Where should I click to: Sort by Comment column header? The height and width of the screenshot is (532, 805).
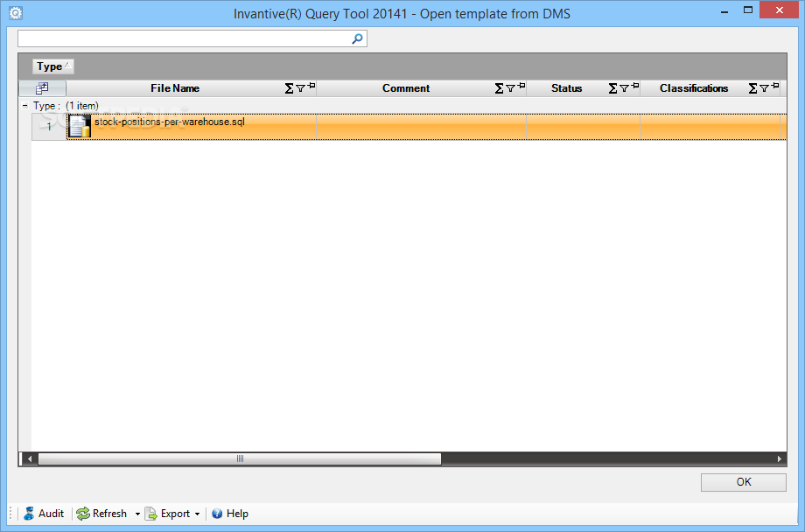coord(406,88)
